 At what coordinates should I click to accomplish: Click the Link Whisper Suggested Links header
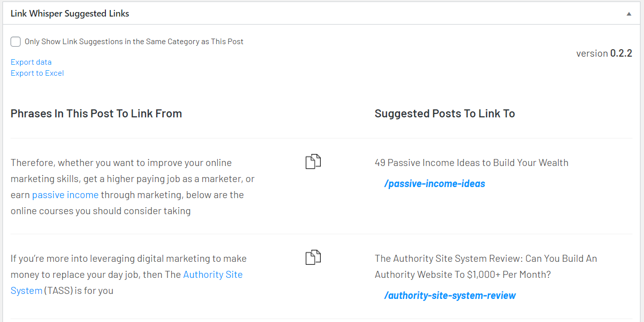click(x=69, y=13)
